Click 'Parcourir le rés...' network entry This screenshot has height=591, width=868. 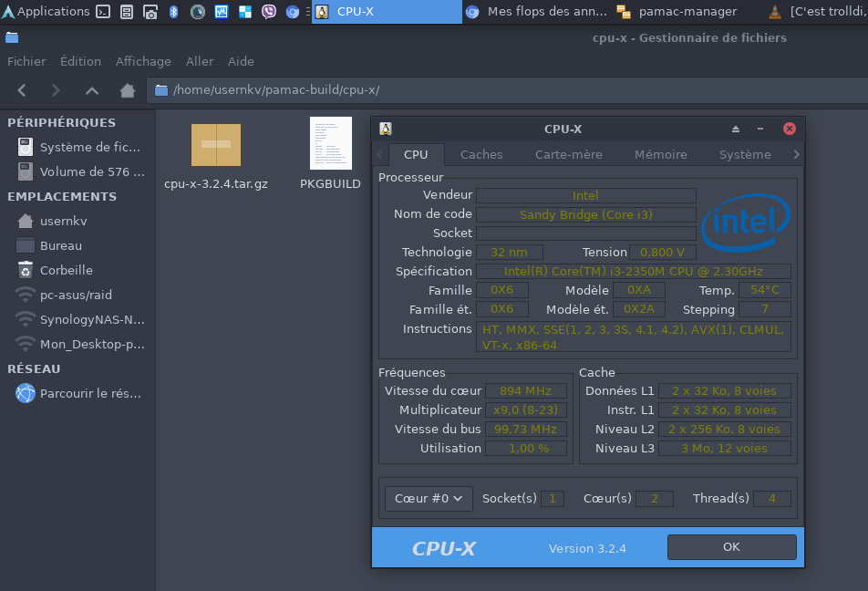click(x=78, y=394)
